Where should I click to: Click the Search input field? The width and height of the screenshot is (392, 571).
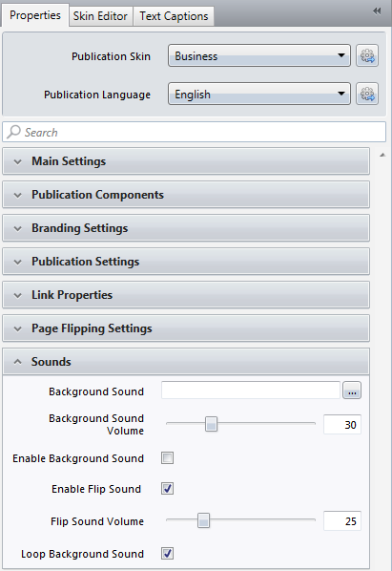[x=195, y=132]
